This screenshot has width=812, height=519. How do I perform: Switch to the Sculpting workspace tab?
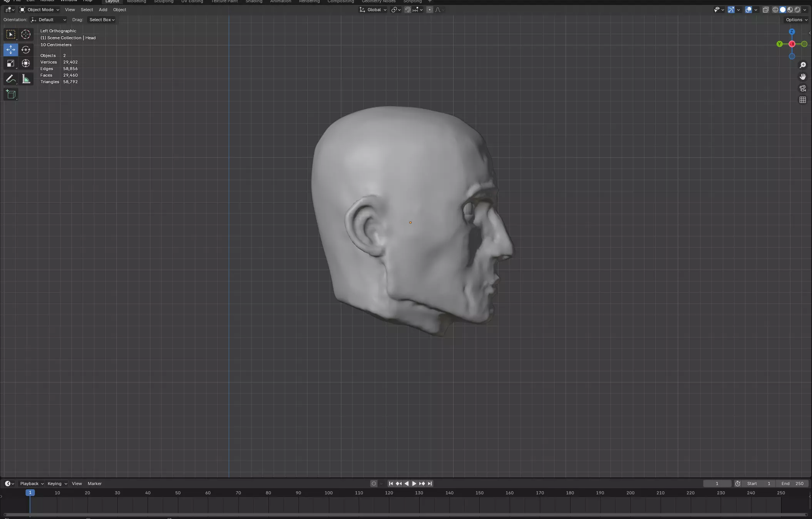point(163,2)
